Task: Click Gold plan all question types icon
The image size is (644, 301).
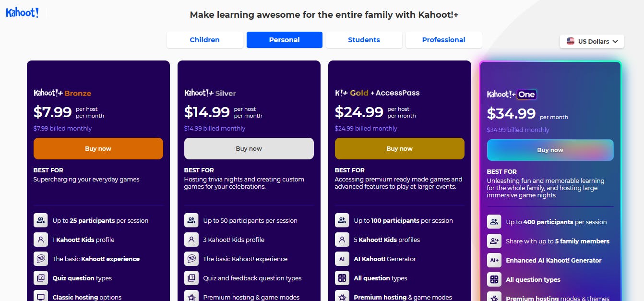Action: point(342,278)
